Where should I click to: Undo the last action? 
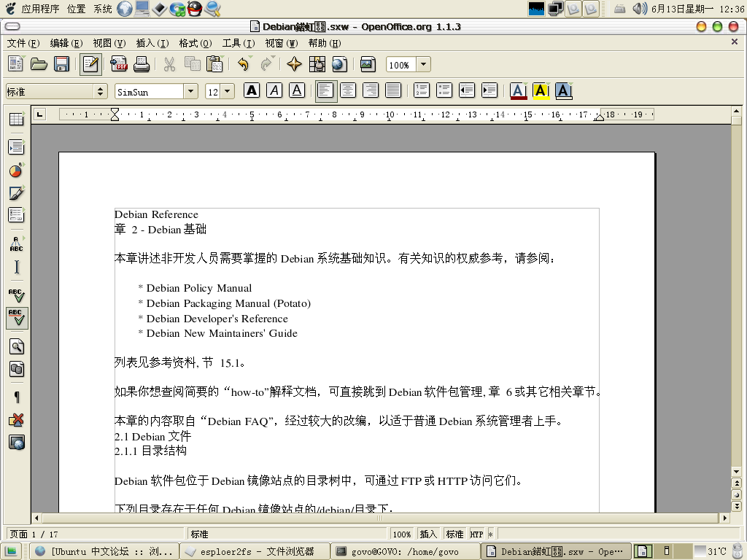tap(243, 64)
